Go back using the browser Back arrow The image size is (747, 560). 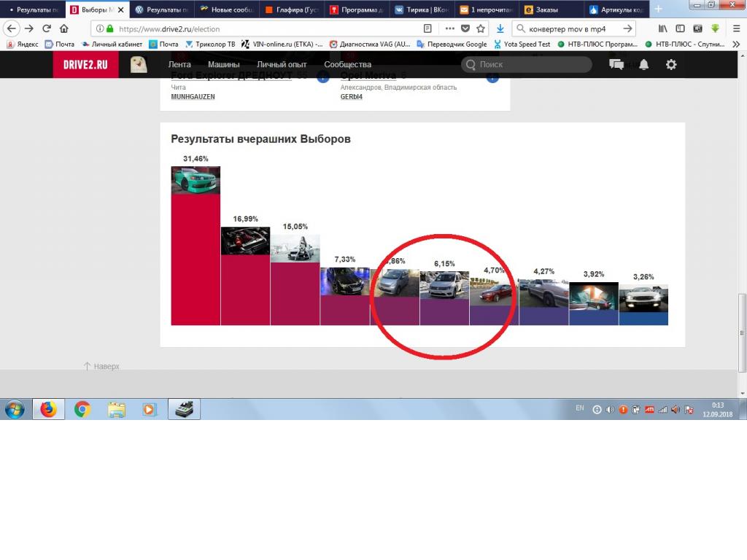click(12, 28)
